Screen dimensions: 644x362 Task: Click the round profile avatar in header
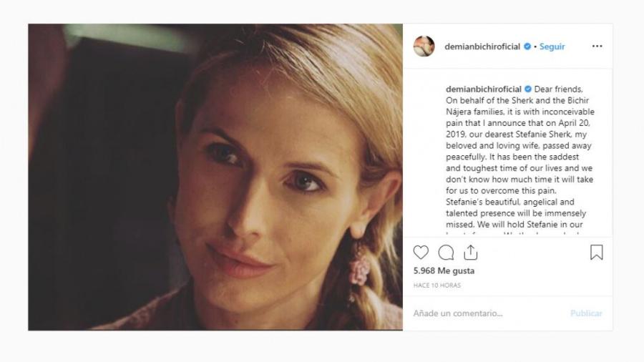(x=424, y=47)
